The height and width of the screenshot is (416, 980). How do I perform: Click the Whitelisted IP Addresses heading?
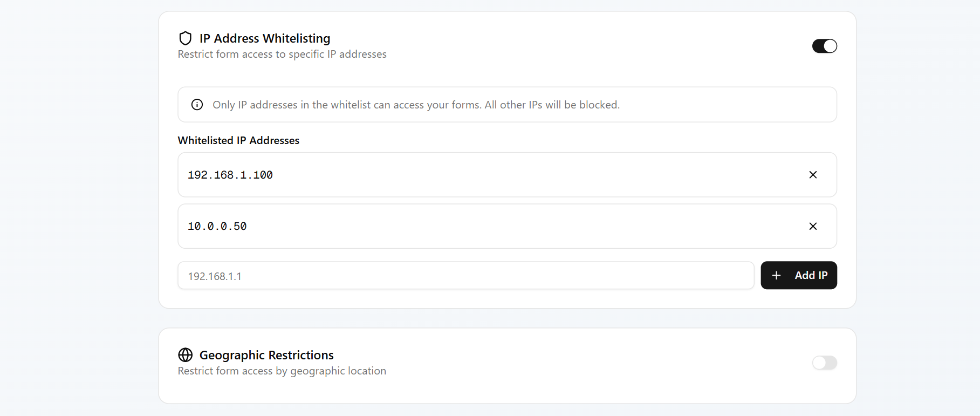[238, 140]
